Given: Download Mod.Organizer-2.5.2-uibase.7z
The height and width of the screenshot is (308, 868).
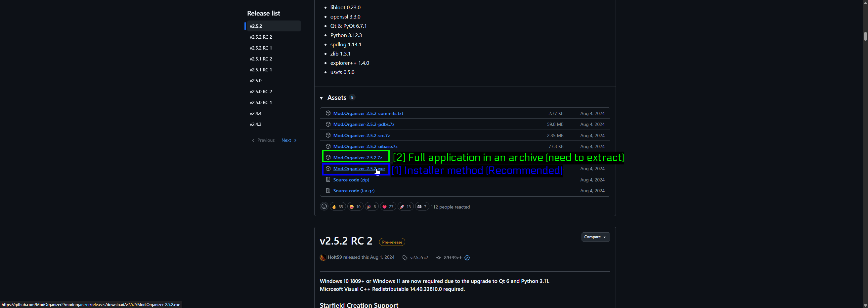Looking at the screenshot, I should [365, 146].
